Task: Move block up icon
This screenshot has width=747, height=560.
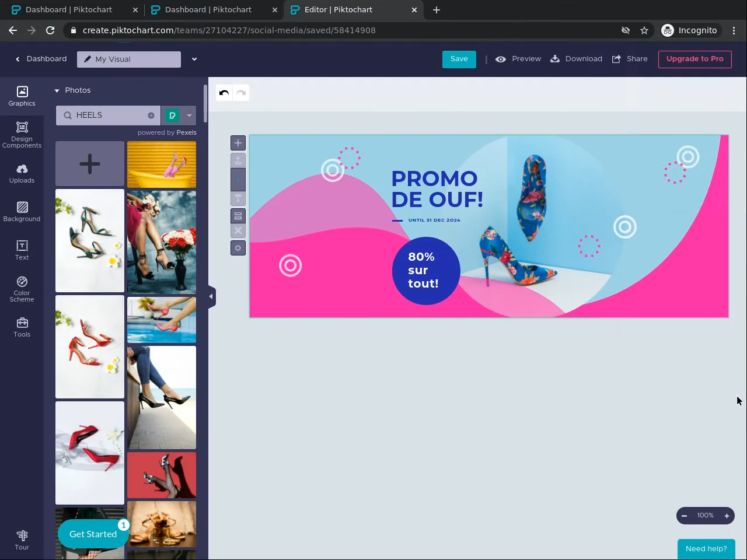Action: pos(238,160)
